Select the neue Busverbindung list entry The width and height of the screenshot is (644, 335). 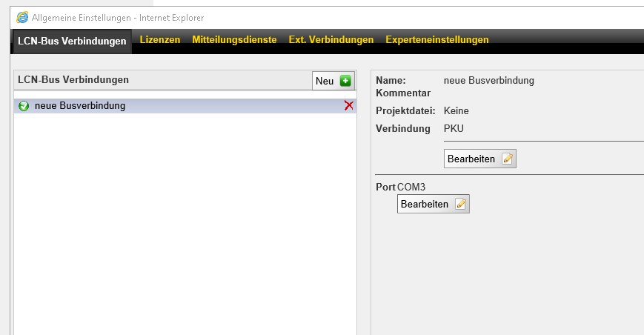point(80,106)
